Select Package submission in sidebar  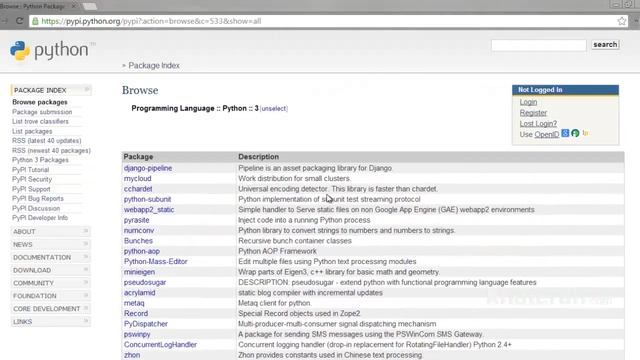point(42,112)
